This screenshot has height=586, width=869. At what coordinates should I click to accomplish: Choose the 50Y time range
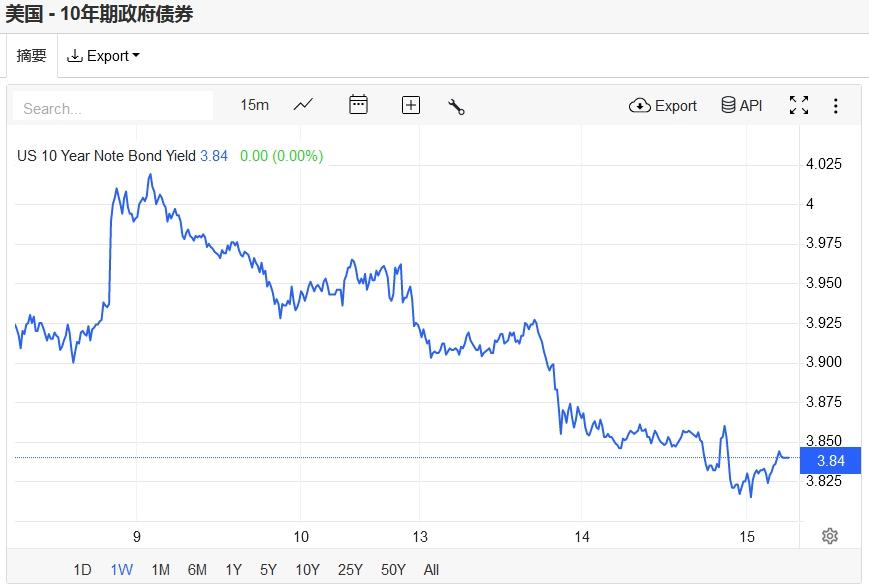tap(393, 570)
